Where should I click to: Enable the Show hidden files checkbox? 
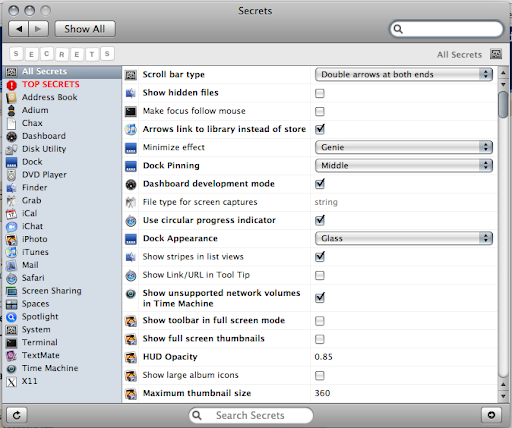[320, 93]
